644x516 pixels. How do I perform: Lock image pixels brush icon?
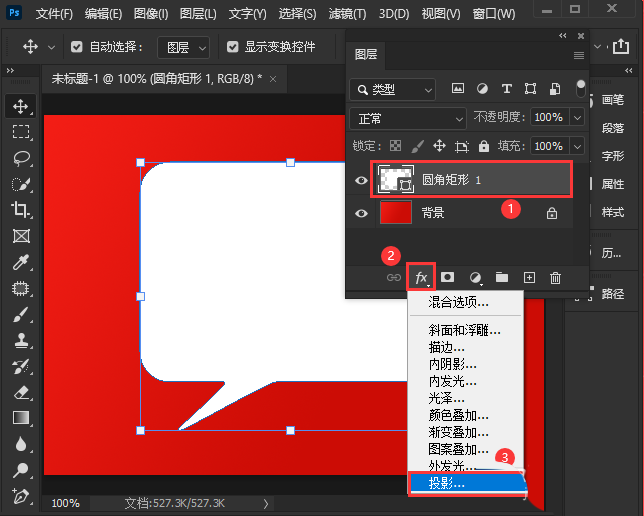click(418, 146)
